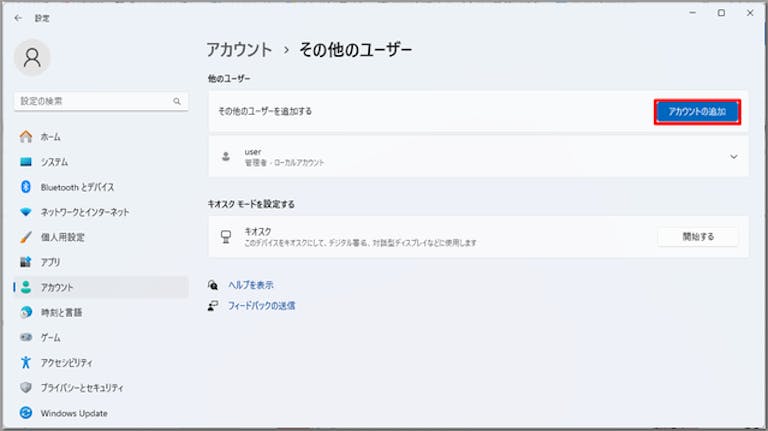The image size is (768, 431).
Task: Click the Bluetooth icon in sidebar
Action: (26, 187)
